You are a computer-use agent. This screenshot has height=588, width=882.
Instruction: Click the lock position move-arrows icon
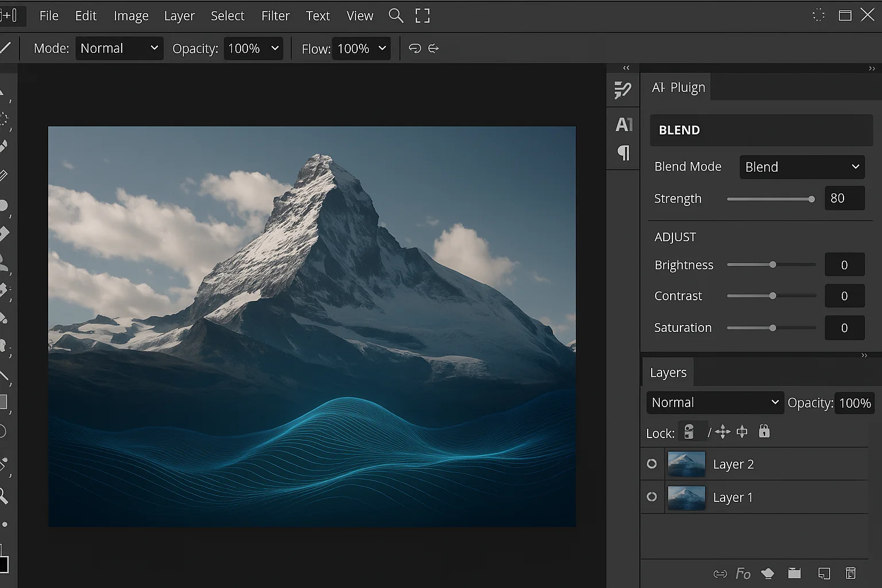[x=722, y=432]
